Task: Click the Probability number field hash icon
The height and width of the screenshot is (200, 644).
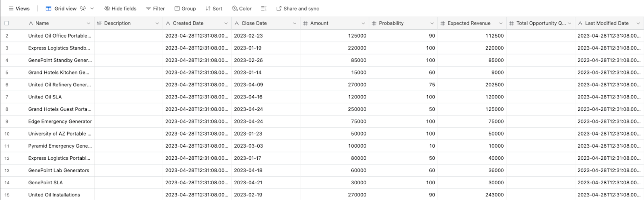Action: (x=374, y=23)
